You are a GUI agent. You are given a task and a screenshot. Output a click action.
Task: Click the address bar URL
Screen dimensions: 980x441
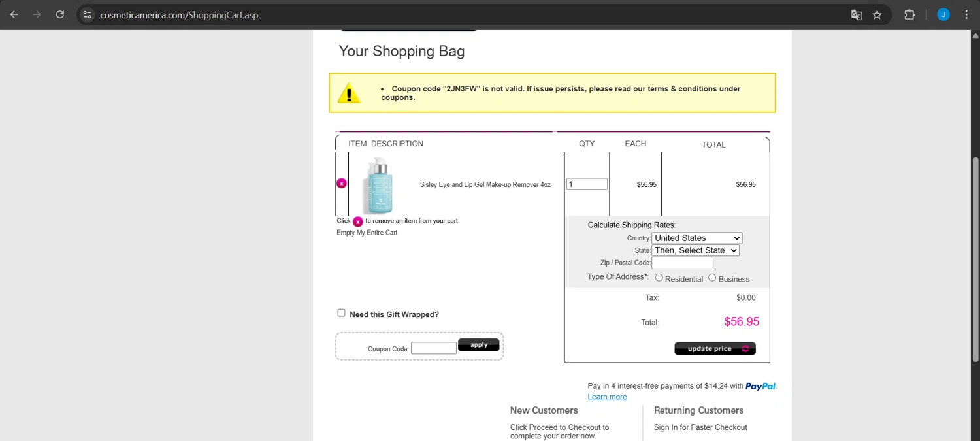coord(179,14)
